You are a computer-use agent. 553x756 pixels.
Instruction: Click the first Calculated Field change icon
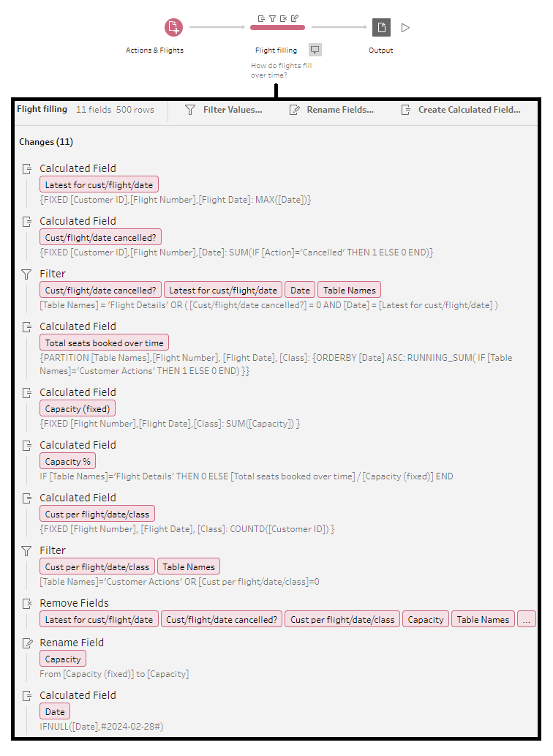pyautogui.click(x=27, y=168)
